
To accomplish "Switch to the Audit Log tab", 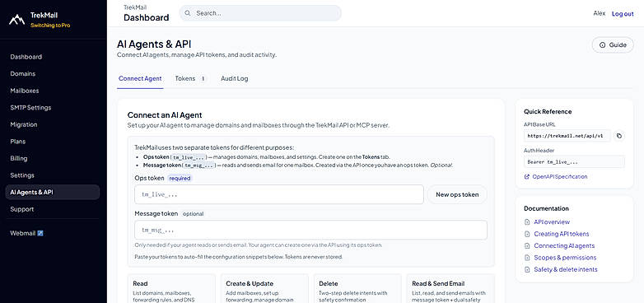I will (235, 78).
